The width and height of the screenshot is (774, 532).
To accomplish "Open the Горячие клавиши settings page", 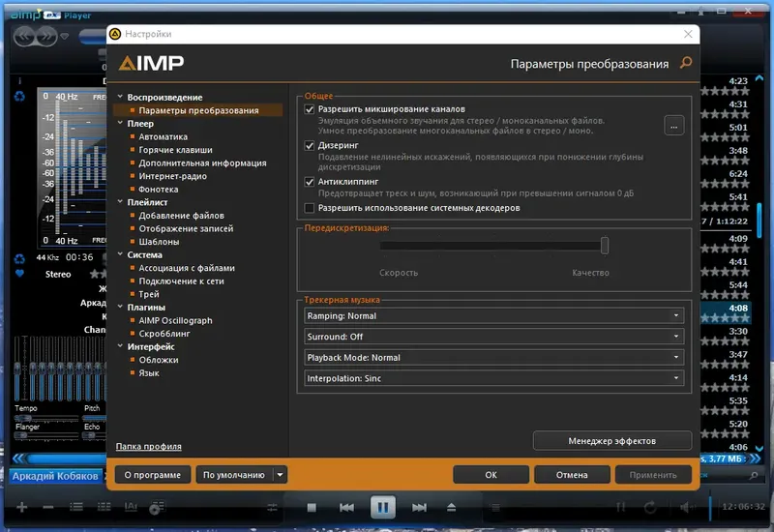I will (x=175, y=150).
